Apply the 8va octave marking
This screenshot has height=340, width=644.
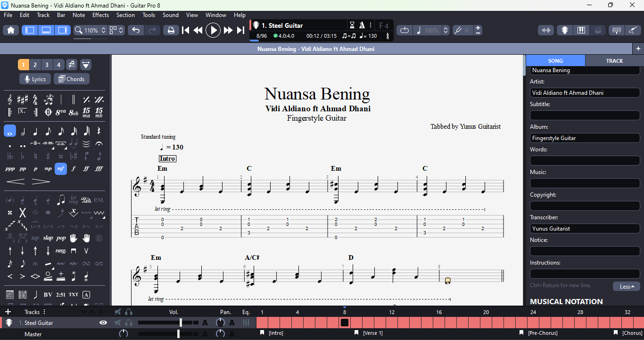point(61,112)
